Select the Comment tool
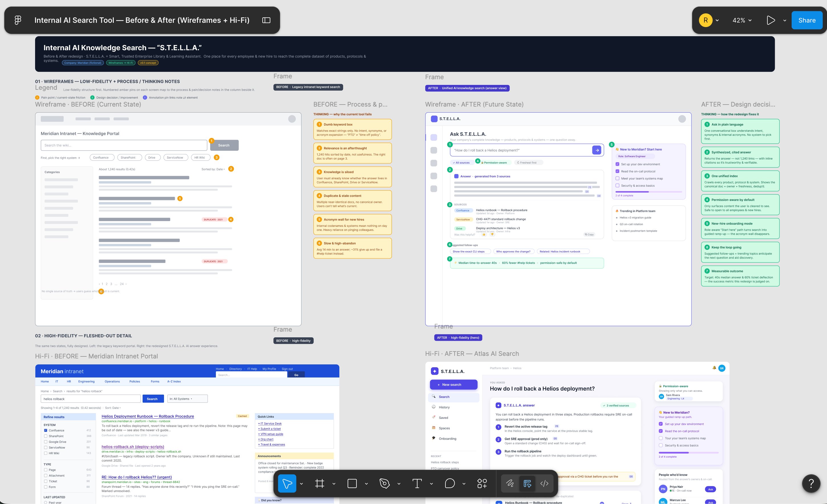Screen dimensions: 827x504 449,483
